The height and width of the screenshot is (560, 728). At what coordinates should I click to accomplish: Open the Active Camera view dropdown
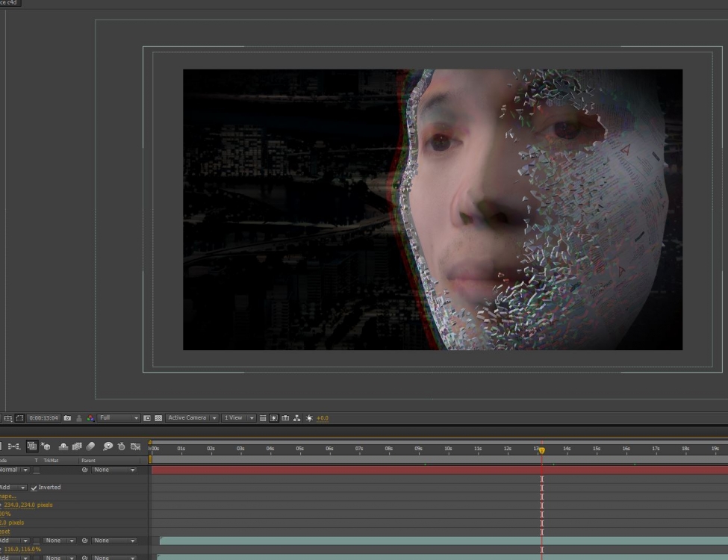click(192, 418)
